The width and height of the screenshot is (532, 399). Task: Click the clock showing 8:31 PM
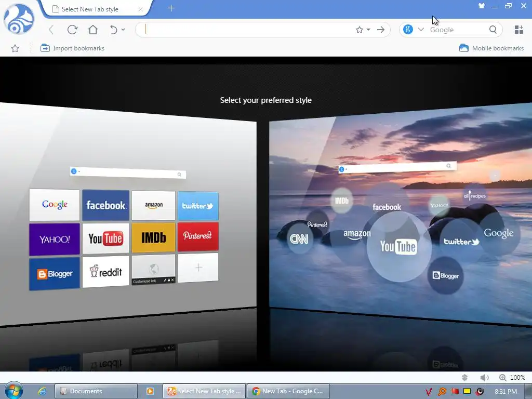pos(506,392)
